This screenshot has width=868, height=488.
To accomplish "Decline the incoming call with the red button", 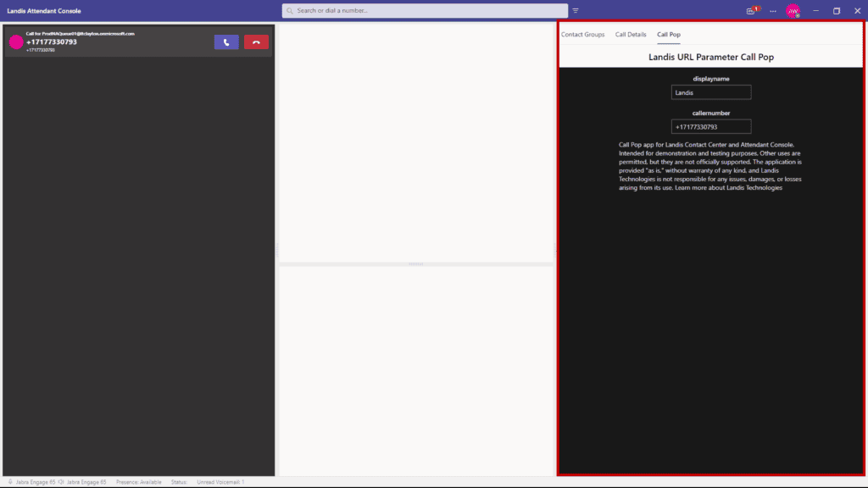I will pyautogui.click(x=256, y=42).
